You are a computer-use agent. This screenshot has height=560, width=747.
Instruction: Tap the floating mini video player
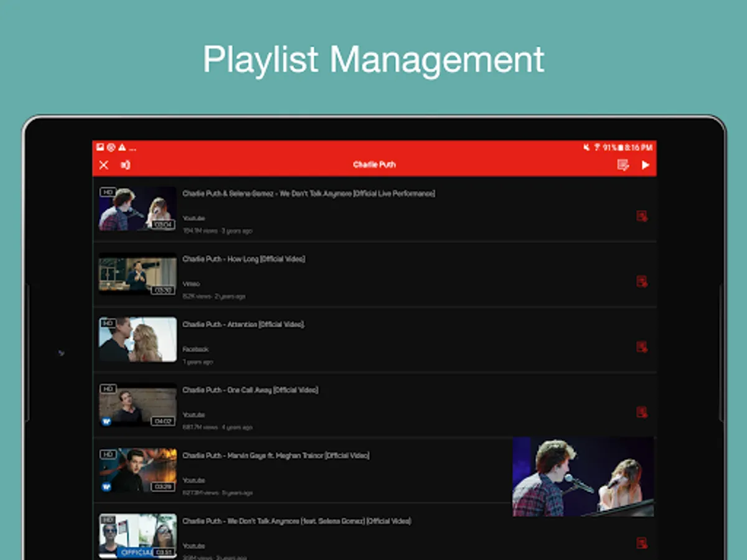click(583, 477)
